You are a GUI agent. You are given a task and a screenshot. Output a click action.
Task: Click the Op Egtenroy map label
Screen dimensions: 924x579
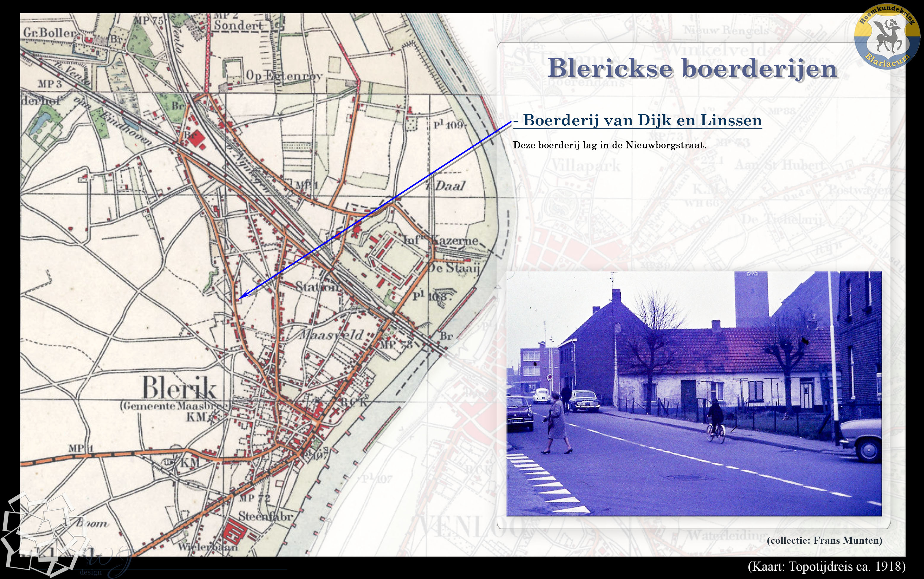[x=283, y=76]
